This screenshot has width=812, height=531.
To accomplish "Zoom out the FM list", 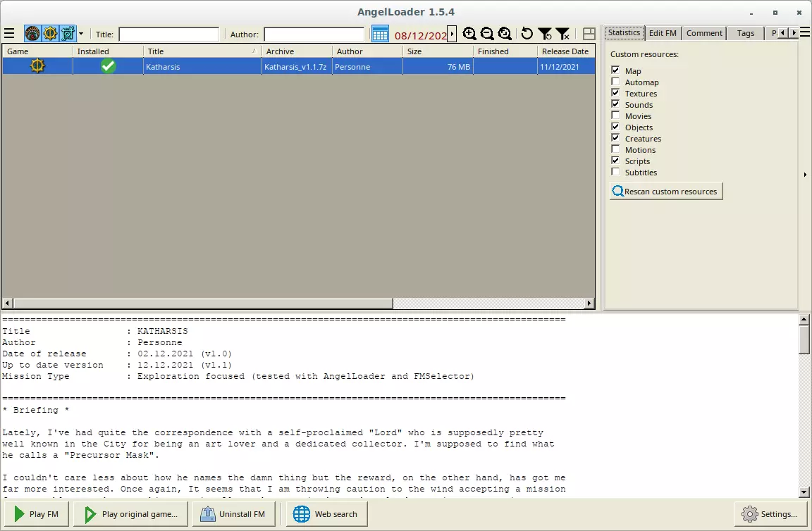I will click(x=487, y=34).
